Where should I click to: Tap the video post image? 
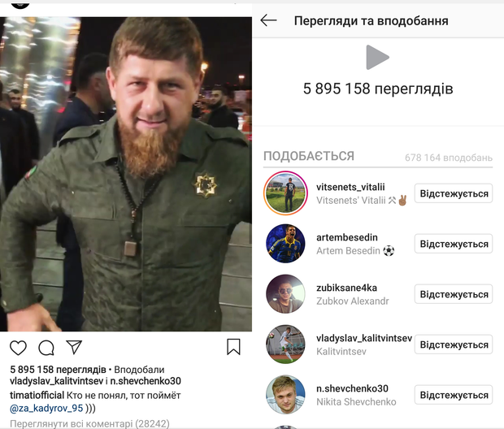[126, 174]
